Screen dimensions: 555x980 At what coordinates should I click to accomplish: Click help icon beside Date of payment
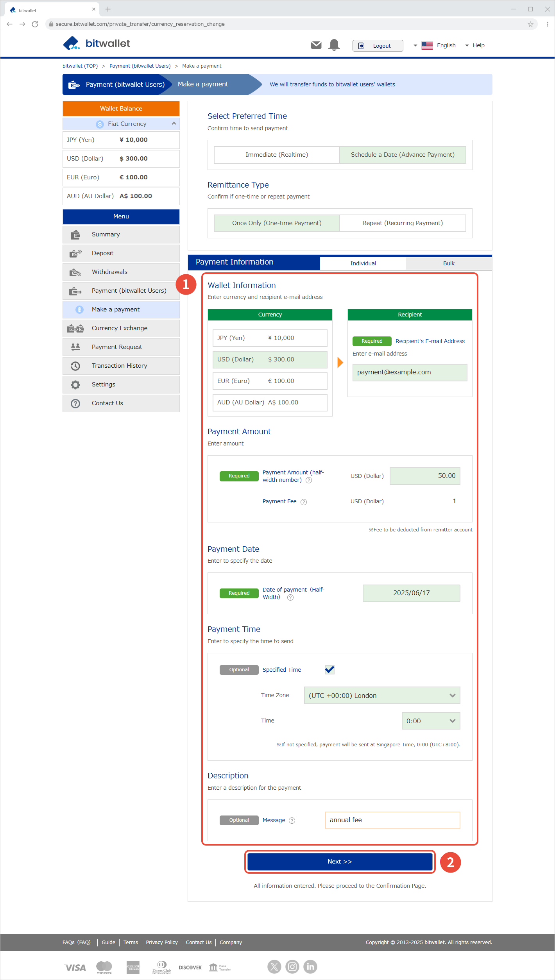(290, 597)
